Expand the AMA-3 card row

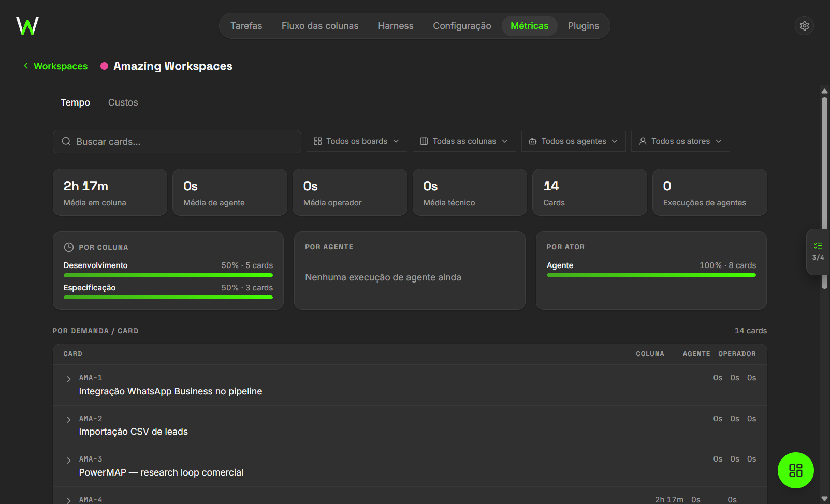point(68,461)
